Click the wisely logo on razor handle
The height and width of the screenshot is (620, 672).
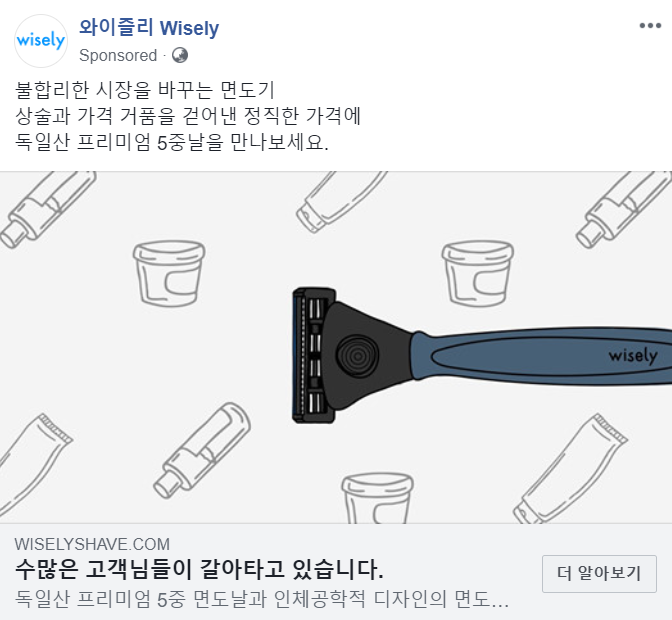point(633,356)
